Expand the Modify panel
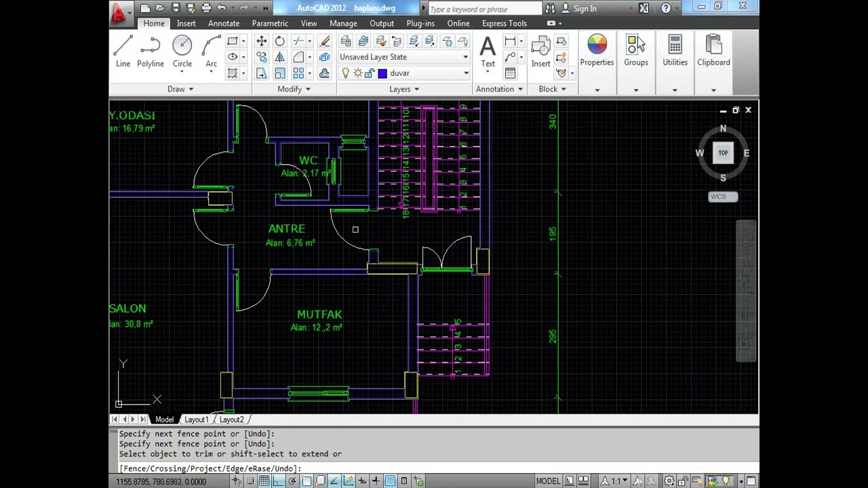Viewport: 868px width, 488px height. pos(294,89)
